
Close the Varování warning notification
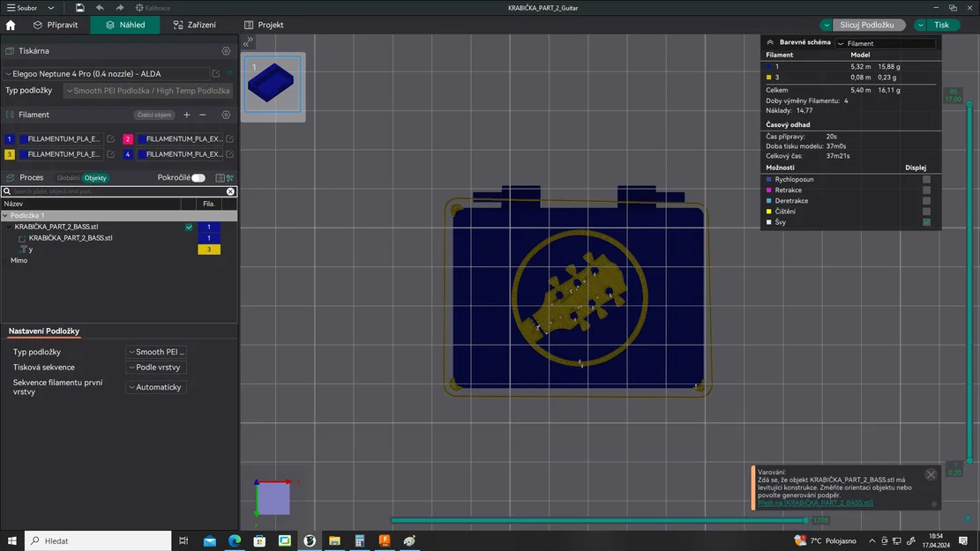point(931,475)
